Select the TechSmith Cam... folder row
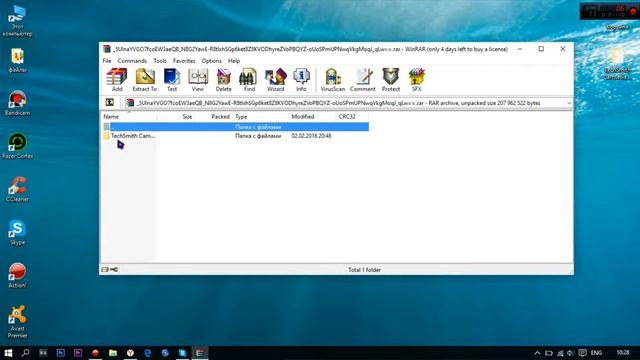The height and width of the screenshot is (360, 640). point(235,136)
